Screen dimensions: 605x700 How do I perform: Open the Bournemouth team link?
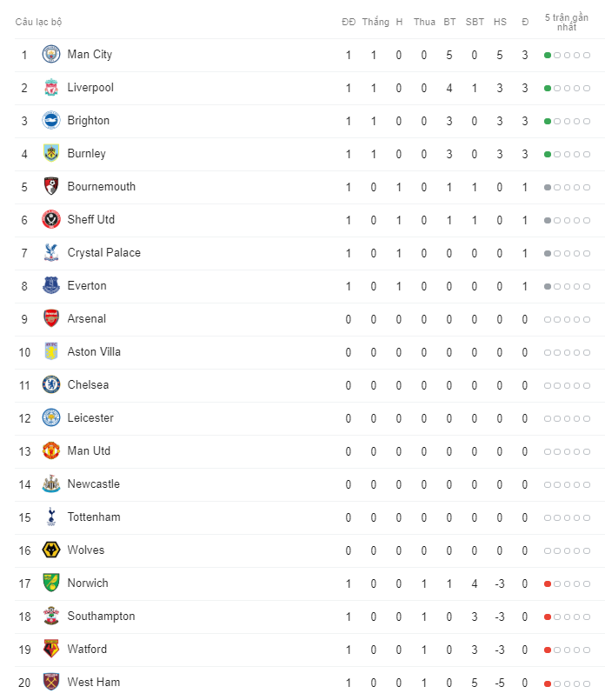102,187
